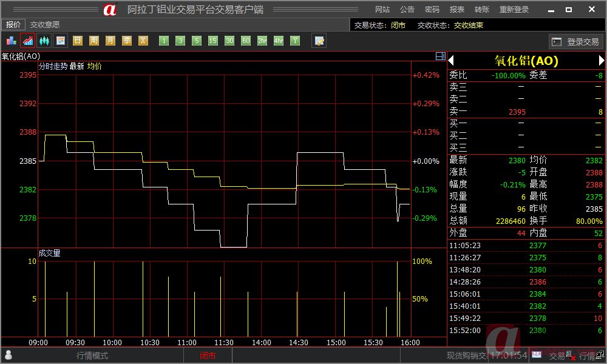The height and width of the screenshot is (364, 607).
Task: Open the 公告 menu item
Action: [x=407, y=9]
